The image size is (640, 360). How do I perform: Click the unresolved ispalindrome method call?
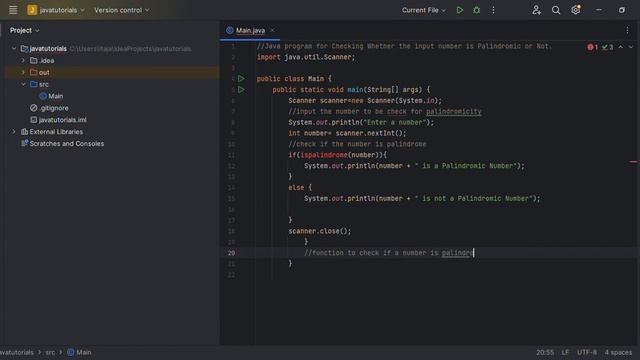[x=324, y=155]
